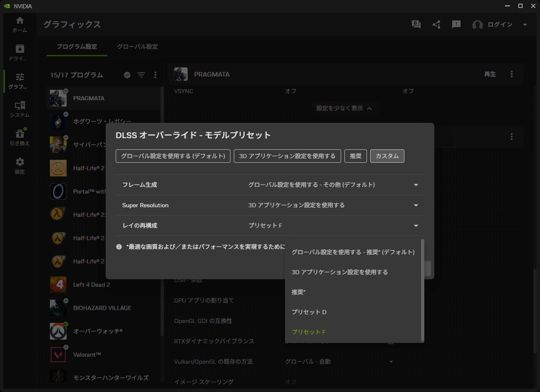
Task: Switch to the プログラム設定 tab
Action: pyautogui.click(x=77, y=47)
